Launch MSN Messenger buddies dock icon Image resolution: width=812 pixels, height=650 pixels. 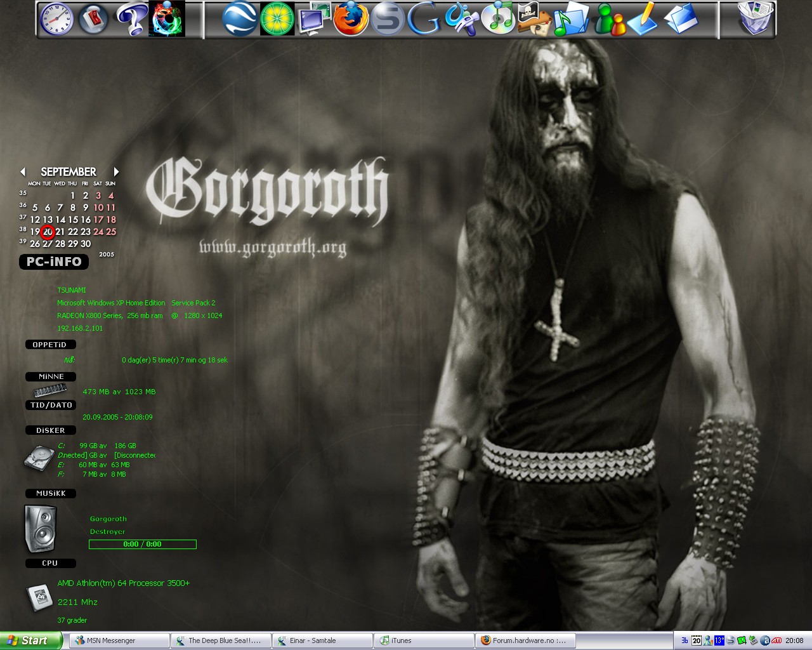[x=608, y=19]
